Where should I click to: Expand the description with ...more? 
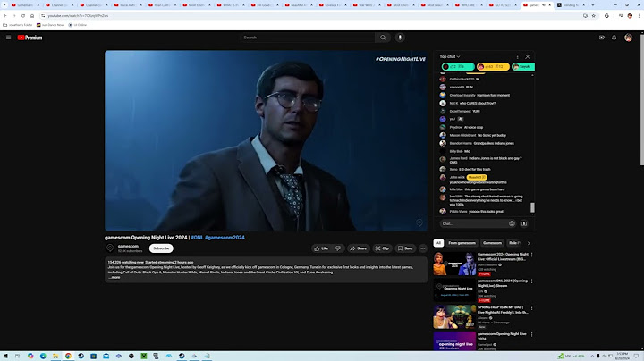pyautogui.click(x=114, y=277)
